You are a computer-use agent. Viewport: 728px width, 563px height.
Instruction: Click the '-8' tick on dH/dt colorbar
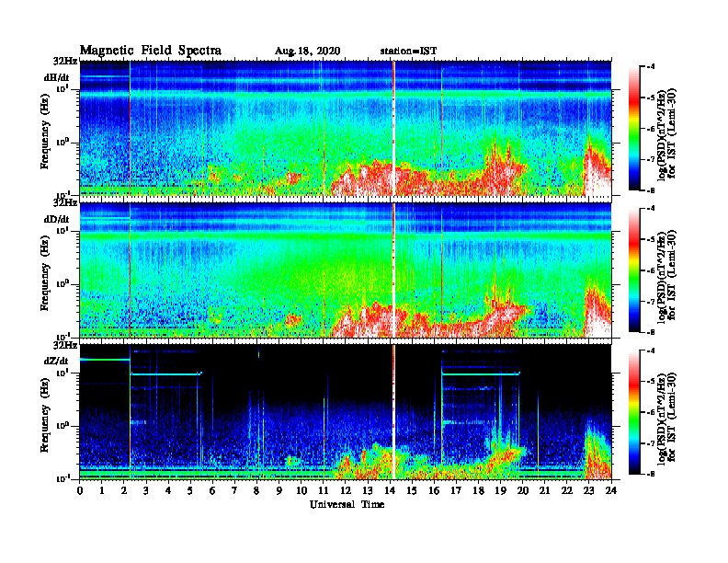652,190
